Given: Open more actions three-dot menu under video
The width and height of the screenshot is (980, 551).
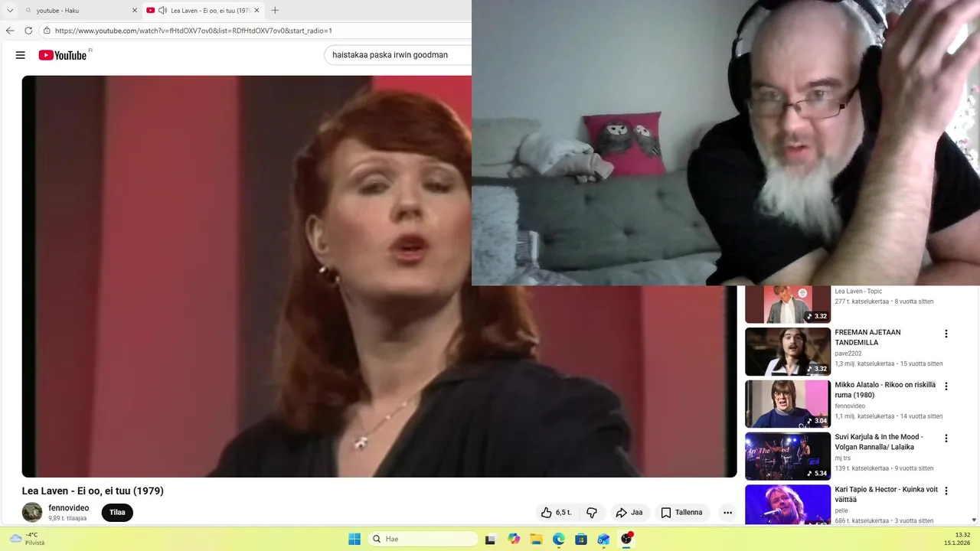Looking at the screenshot, I should pos(727,513).
